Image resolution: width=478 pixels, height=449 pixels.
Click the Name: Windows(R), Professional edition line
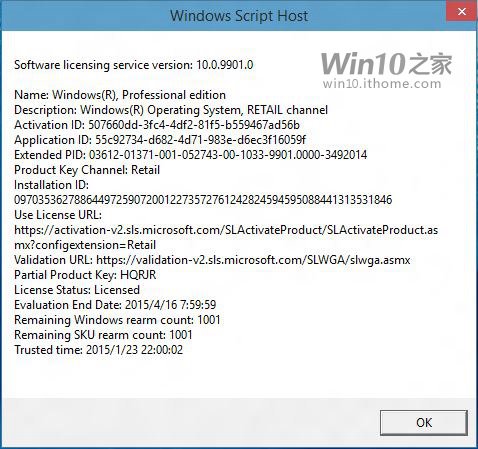(120, 95)
